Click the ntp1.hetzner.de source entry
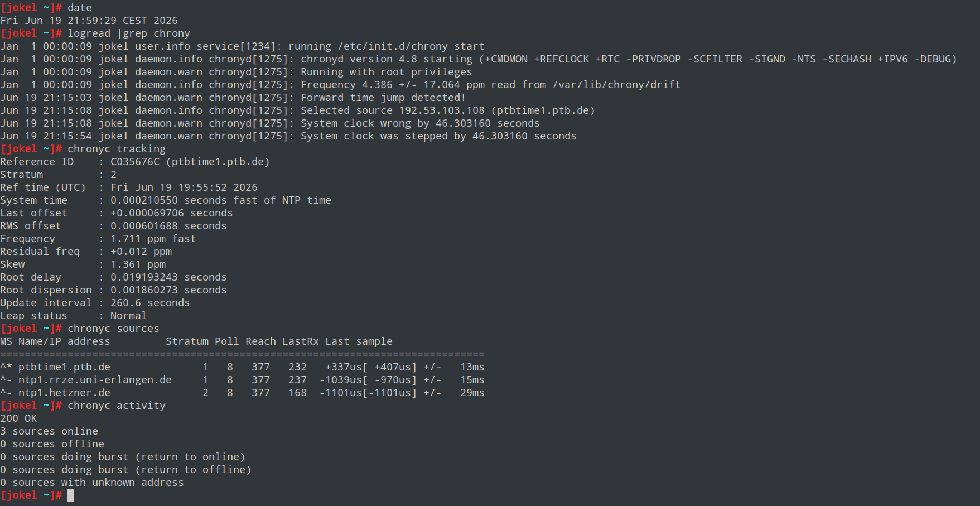 pos(64,393)
